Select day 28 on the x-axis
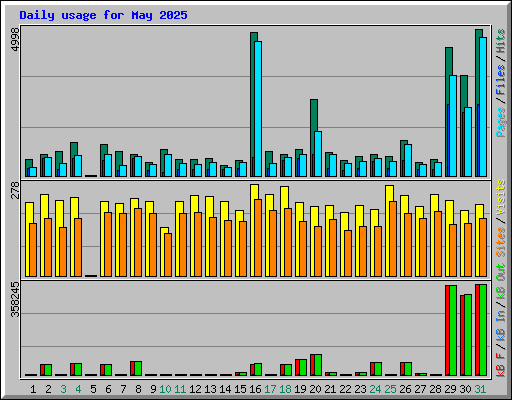Screen dimensions: 512x400 pyautogui.click(x=435, y=389)
